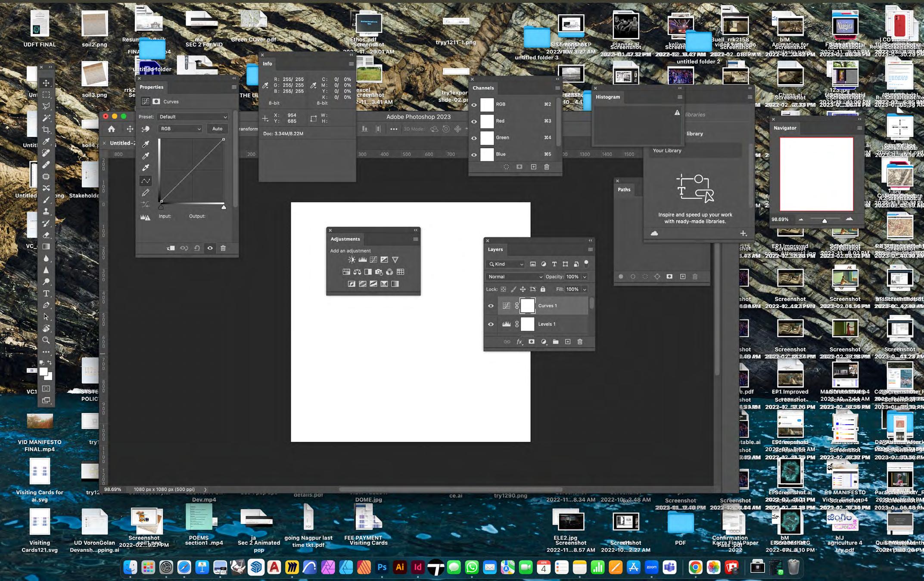Expand the layer Opacity dropdown arrow
The image size is (924, 581).
point(585,277)
